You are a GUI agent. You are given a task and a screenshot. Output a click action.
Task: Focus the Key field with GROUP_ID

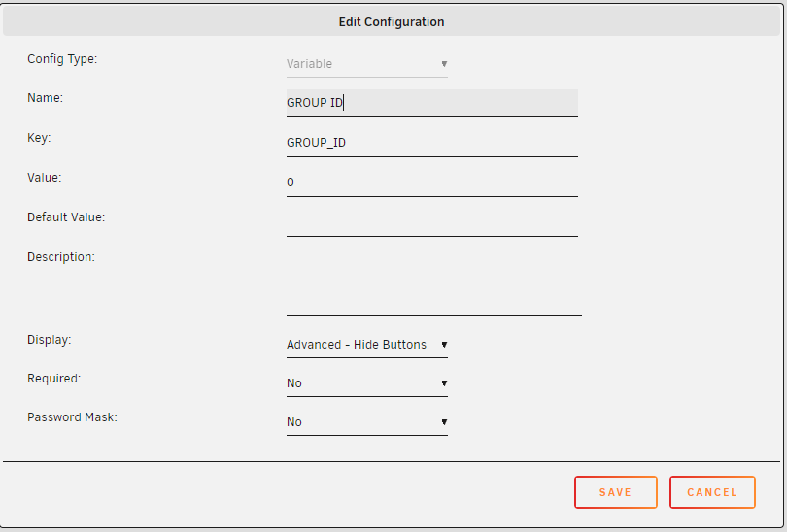[x=432, y=143]
